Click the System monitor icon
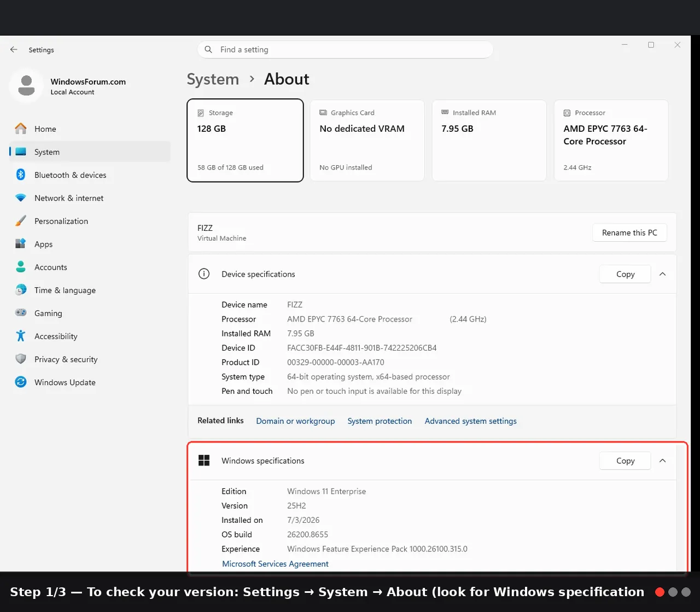This screenshot has width=700, height=612. coord(21,151)
